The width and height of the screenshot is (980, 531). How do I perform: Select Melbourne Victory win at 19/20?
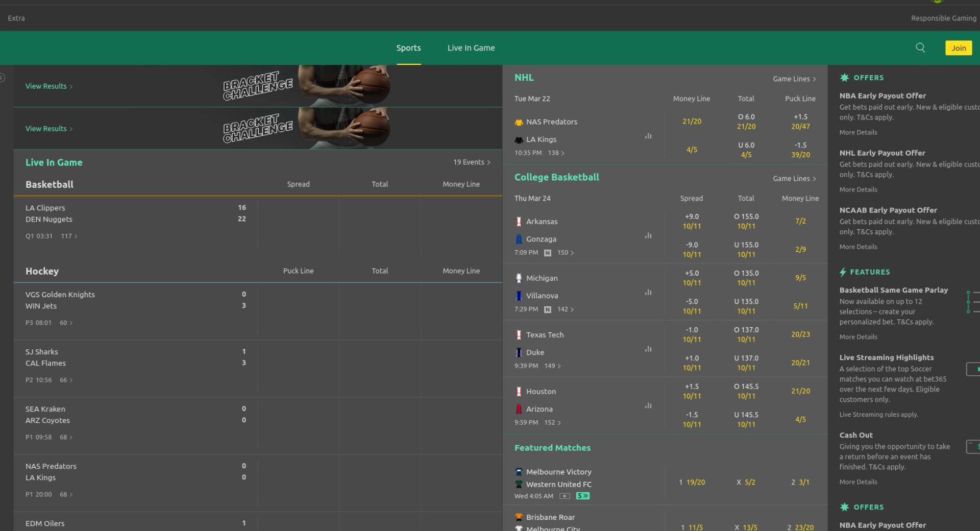(692, 482)
